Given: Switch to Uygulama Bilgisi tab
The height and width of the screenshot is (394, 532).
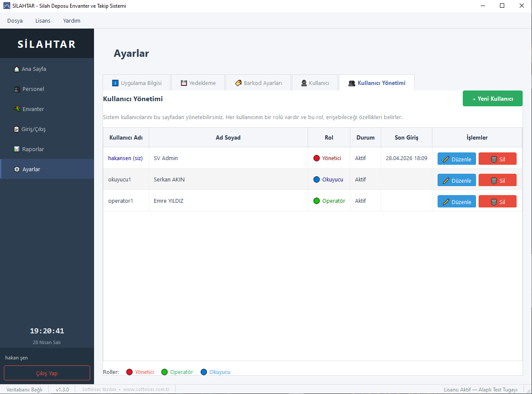Looking at the screenshot, I should point(137,83).
